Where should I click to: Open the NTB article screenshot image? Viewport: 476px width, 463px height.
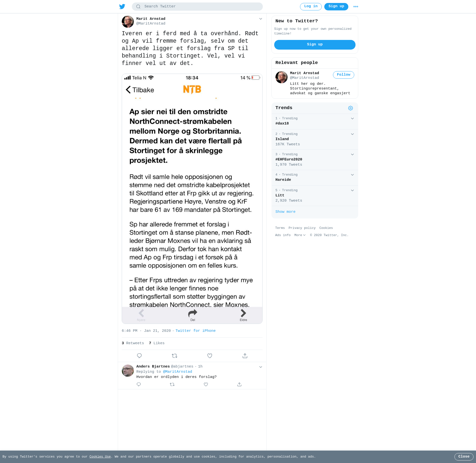click(x=192, y=199)
